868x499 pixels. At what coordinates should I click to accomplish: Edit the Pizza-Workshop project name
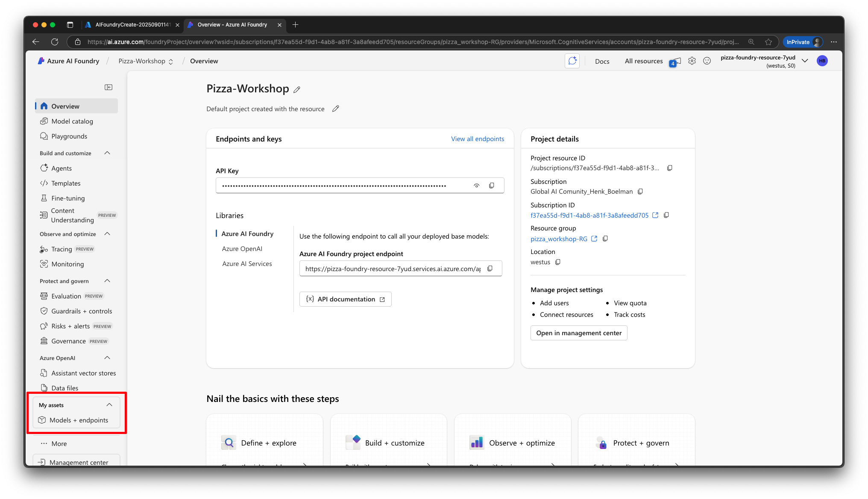click(297, 90)
